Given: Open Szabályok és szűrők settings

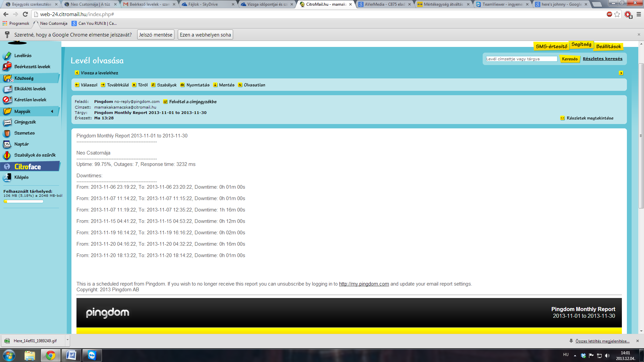Looking at the screenshot, I should click(35, 155).
